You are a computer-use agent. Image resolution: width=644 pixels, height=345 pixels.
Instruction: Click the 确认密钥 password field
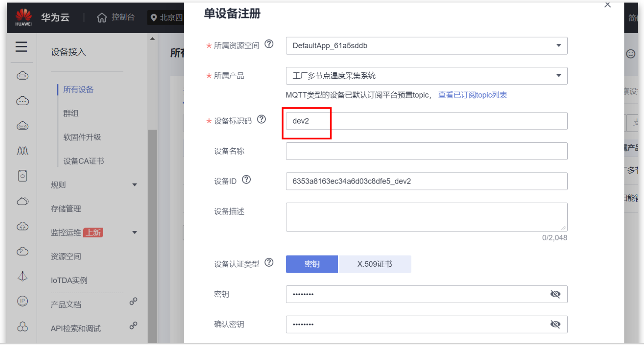pyautogui.click(x=426, y=325)
